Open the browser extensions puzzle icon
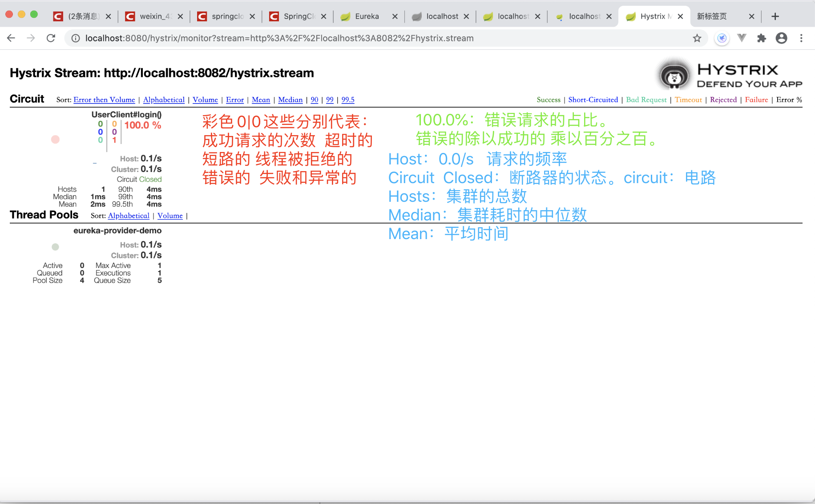 [762, 38]
